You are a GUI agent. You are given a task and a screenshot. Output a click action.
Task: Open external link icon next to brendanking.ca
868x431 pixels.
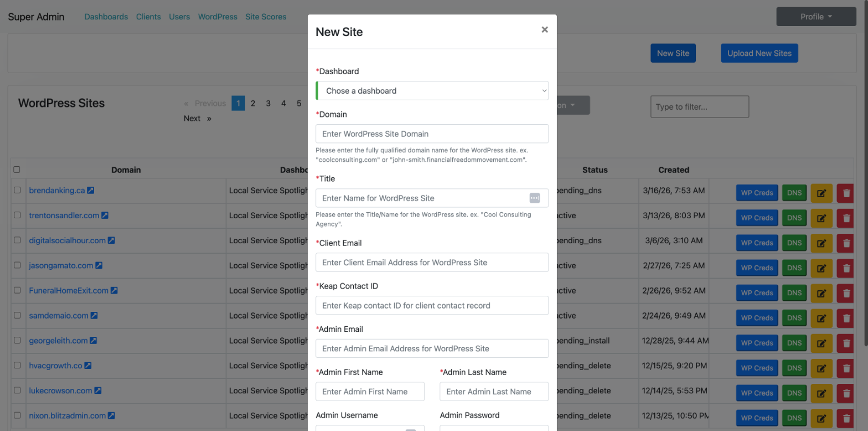pos(91,190)
